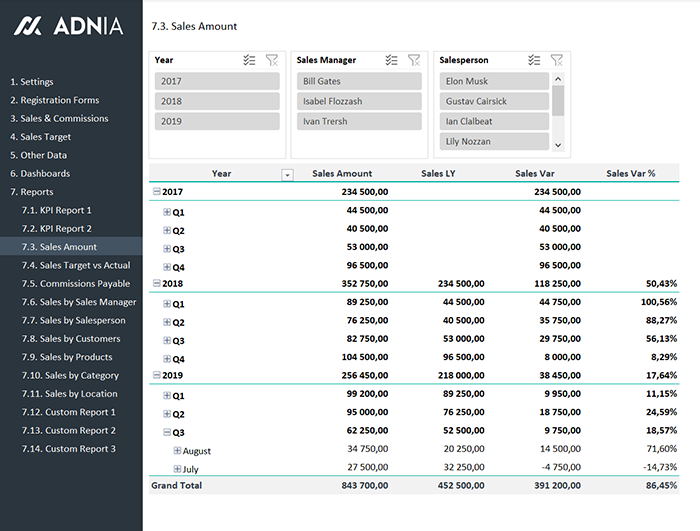Viewport: 700px width, 531px height.
Task: Collapse Q3 under 2019
Action: tap(167, 432)
